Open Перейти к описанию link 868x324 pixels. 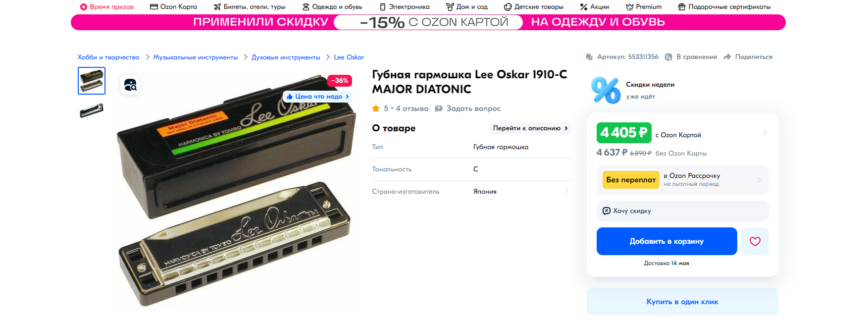coord(530,128)
